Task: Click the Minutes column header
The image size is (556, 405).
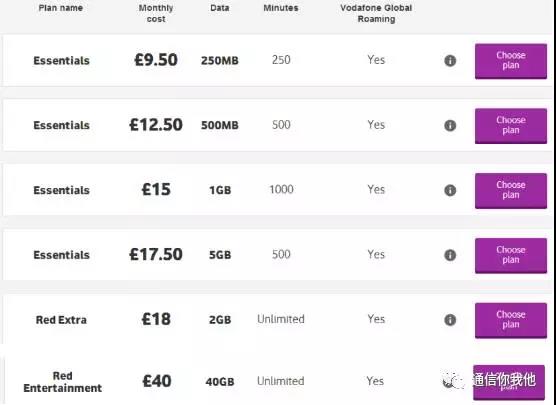Action: click(x=281, y=8)
